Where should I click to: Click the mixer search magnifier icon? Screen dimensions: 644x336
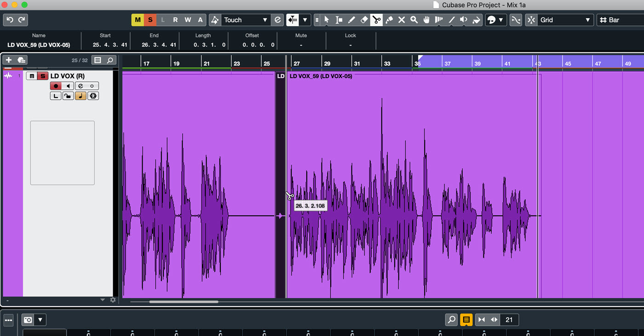tap(452, 319)
